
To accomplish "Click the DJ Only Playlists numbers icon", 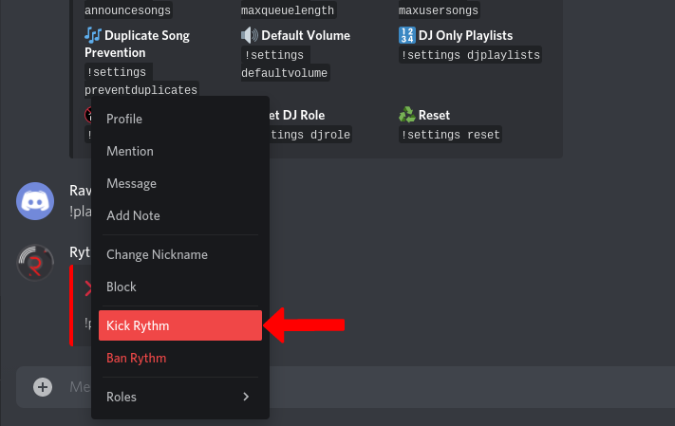I will (x=407, y=35).
